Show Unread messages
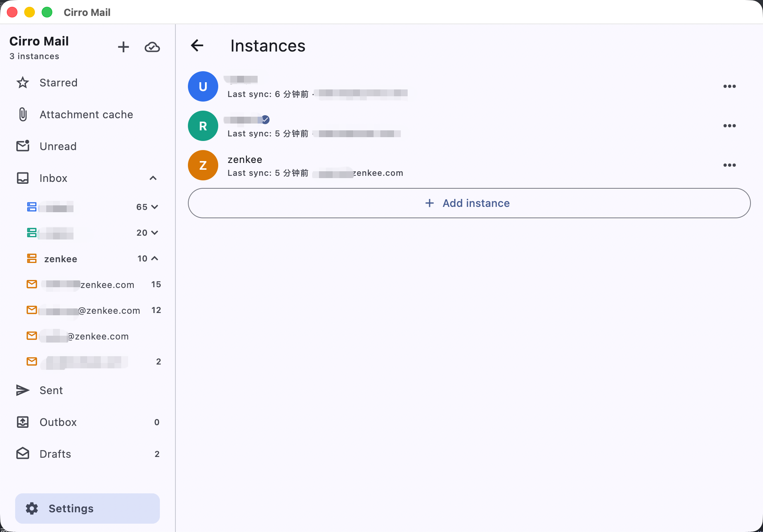Screen dimensions: 763x532 87,146
